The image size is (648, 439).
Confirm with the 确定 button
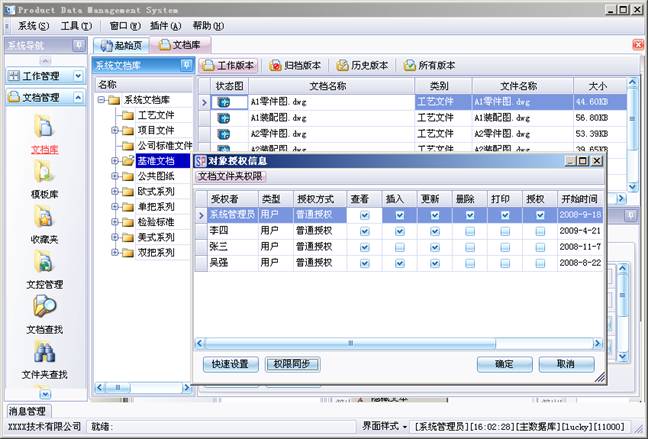505,364
